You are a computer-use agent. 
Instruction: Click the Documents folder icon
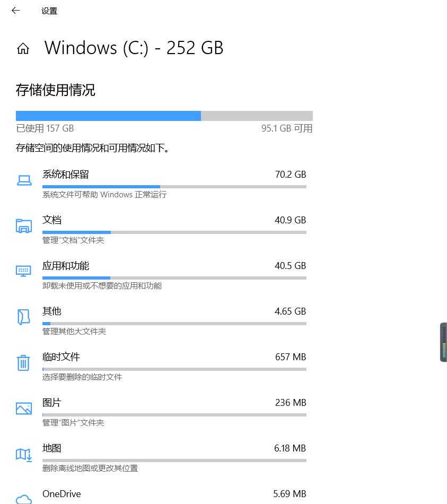[x=24, y=226]
